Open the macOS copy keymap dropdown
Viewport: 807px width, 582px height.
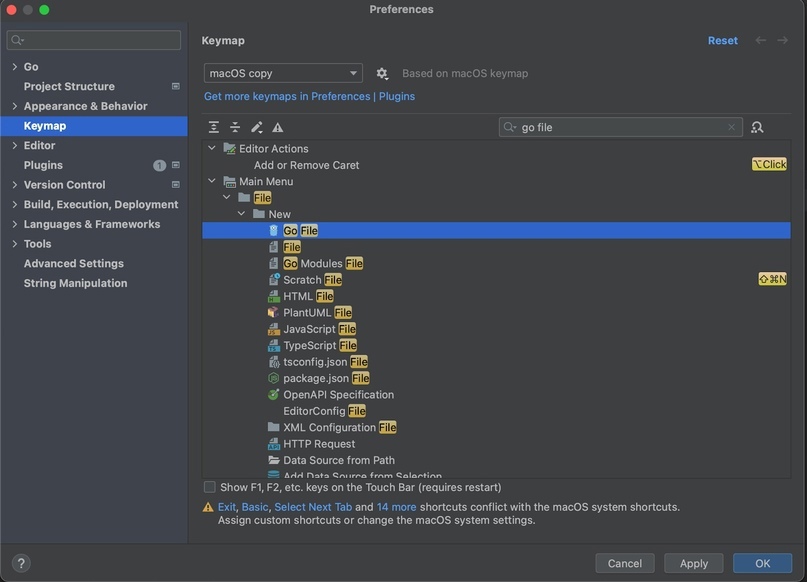[283, 73]
